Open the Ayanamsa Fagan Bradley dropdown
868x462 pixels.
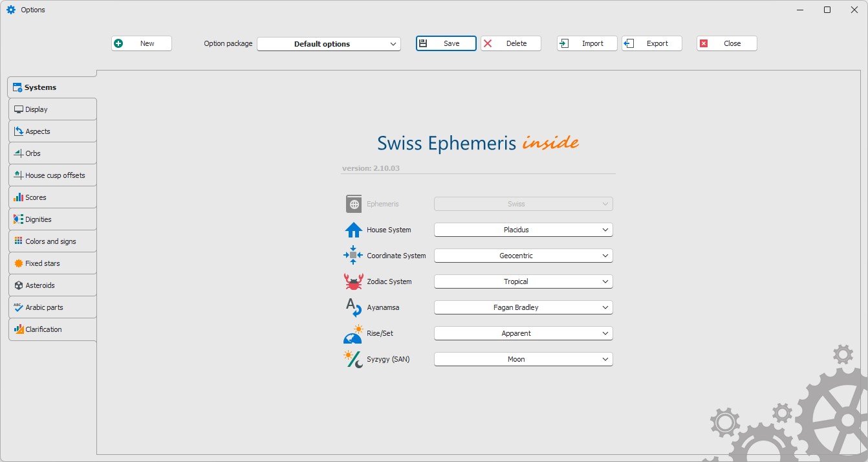click(523, 307)
